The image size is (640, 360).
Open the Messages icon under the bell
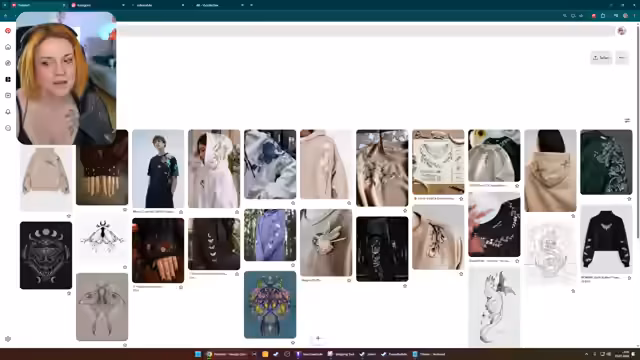pyautogui.click(x=8, y=128)
